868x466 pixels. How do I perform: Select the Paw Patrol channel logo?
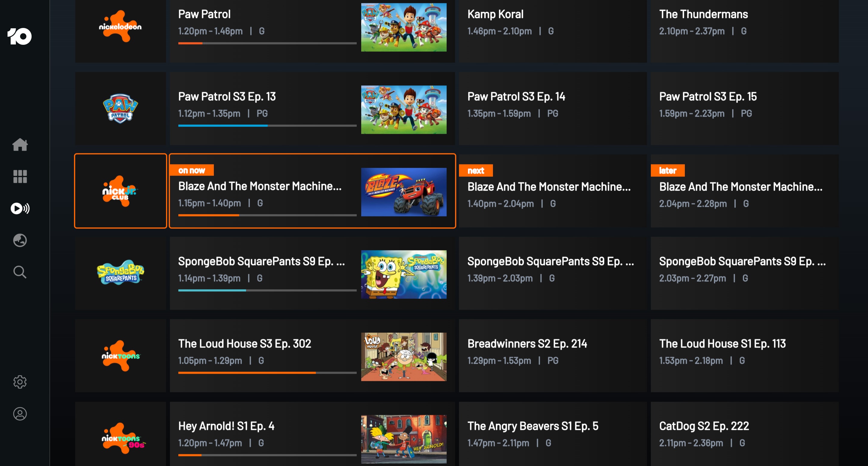click(x=120, y=109)
